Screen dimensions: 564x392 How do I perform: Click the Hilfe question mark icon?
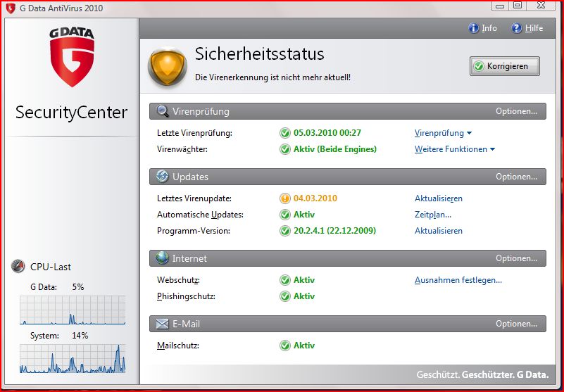517,28
